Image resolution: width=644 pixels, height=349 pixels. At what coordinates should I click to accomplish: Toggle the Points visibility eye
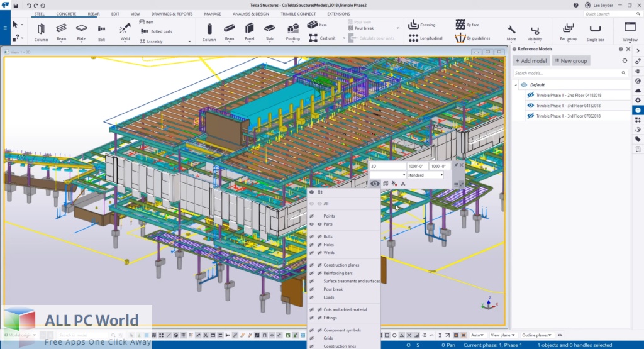312,216
